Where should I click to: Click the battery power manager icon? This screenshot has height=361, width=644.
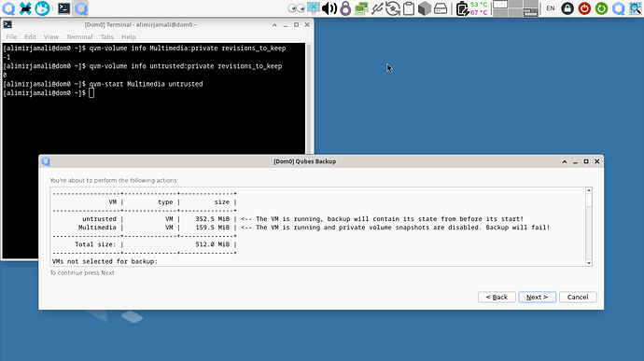(x=462, y=8)
